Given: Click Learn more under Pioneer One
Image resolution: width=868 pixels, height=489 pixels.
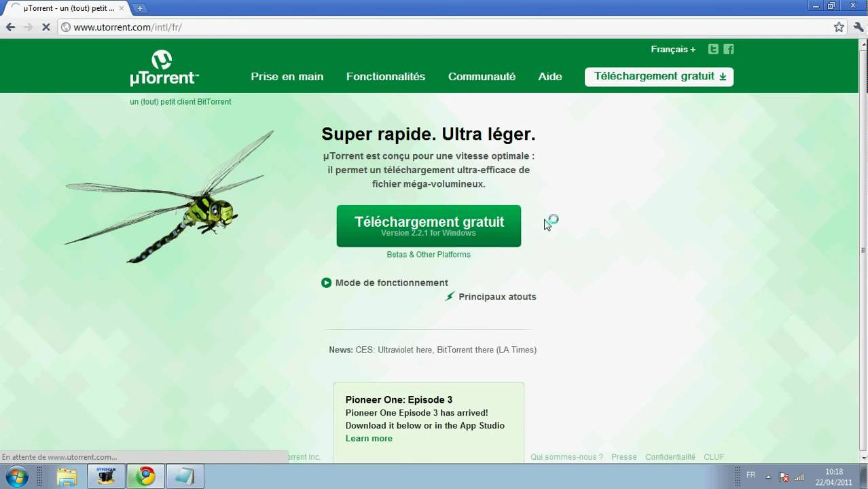Looking at the screenshot, I should click(x=369, y=439).
